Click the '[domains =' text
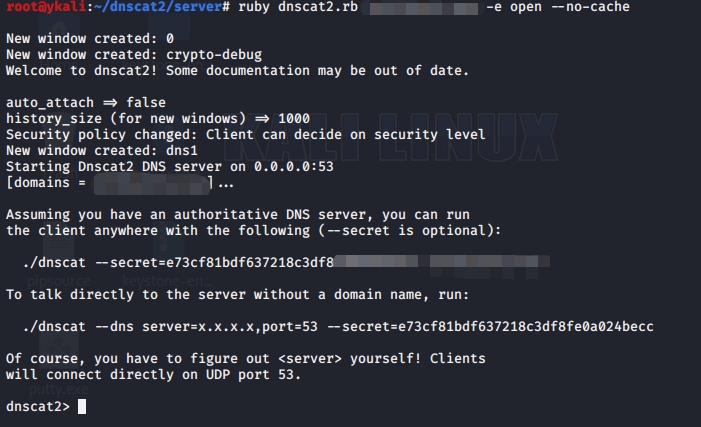701x427 pixels. point(48,184)
